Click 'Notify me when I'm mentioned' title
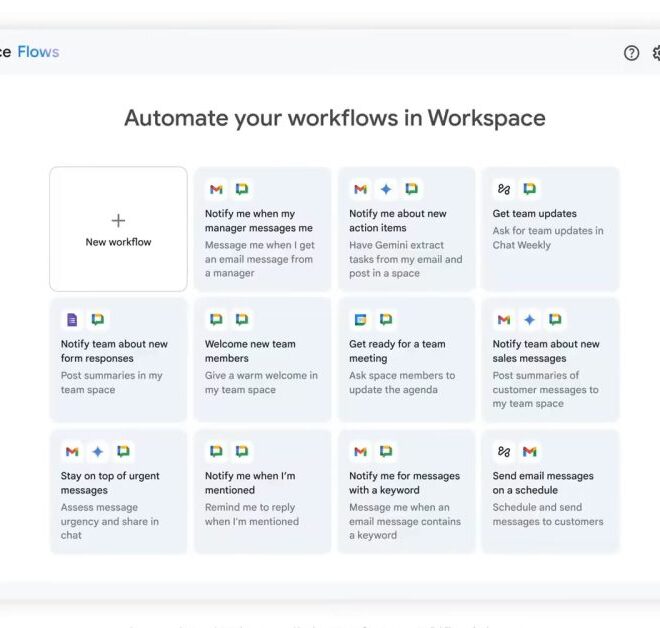 (x=250, y=483)
